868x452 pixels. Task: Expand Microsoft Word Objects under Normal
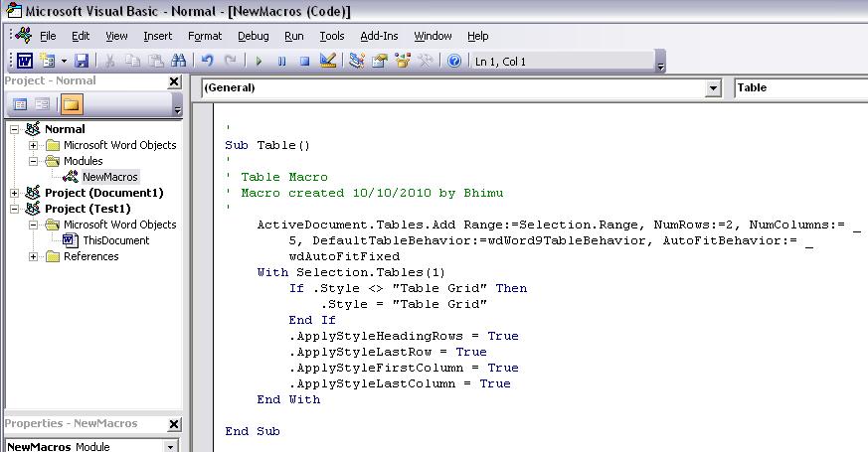click(33, 145)
